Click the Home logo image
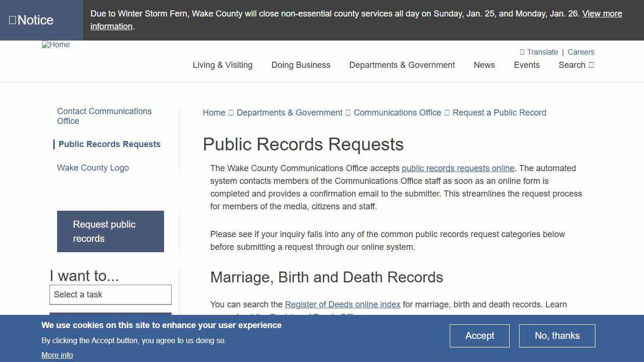This screenshot has height=362, width=644. coord(56,45)
